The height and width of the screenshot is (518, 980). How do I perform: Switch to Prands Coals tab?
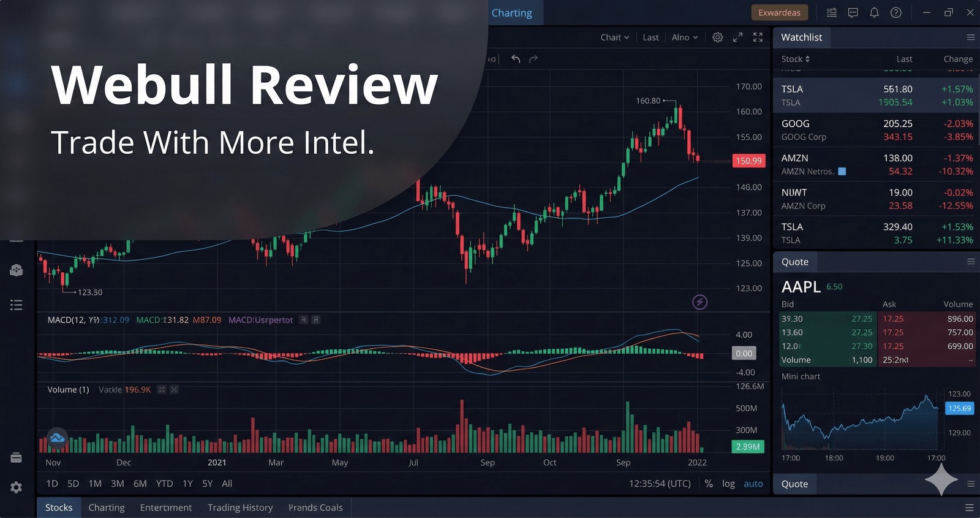315,508
